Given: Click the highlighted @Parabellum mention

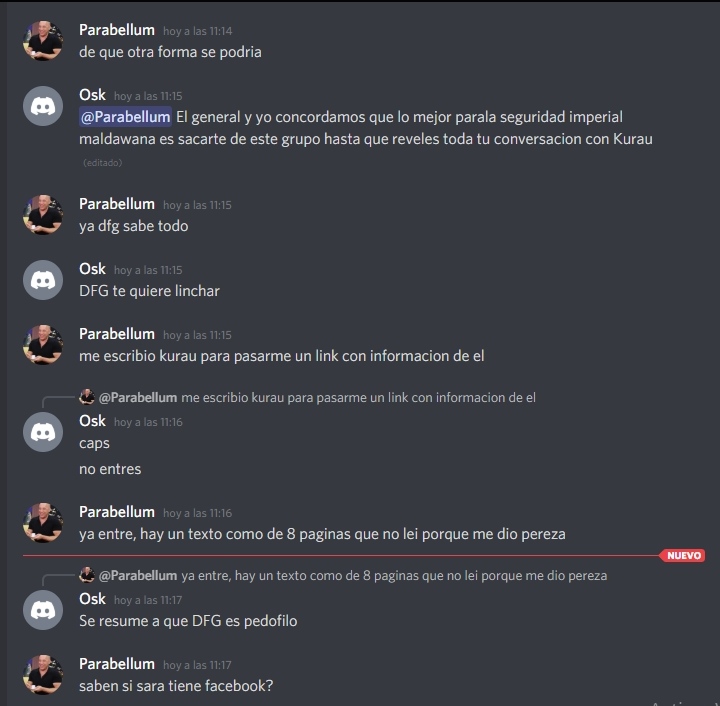Looking at the screenshot, I should pos(125,117).
